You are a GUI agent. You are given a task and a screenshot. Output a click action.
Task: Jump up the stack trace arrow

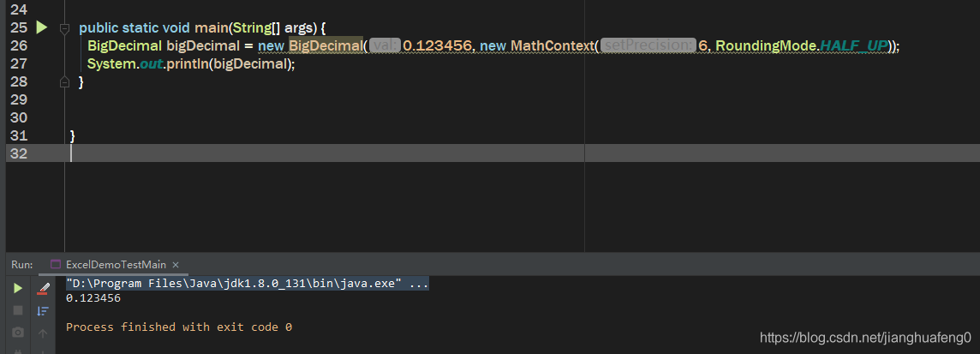coord(43,333)
